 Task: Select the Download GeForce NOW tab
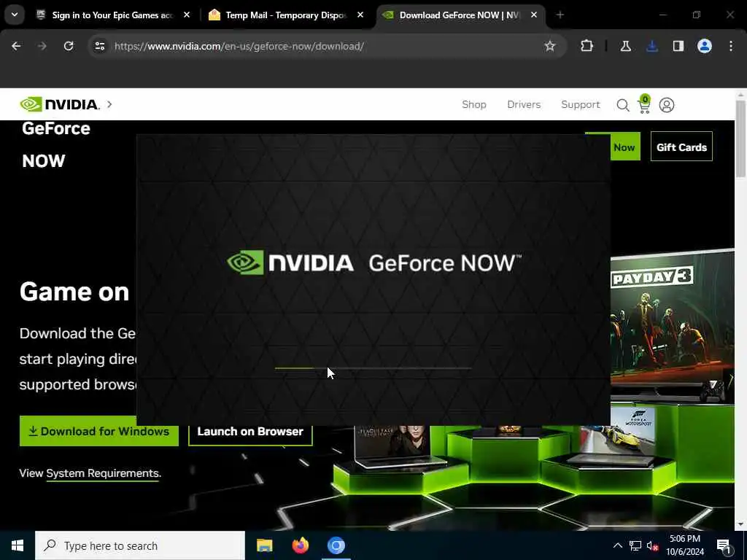(458, 15)
